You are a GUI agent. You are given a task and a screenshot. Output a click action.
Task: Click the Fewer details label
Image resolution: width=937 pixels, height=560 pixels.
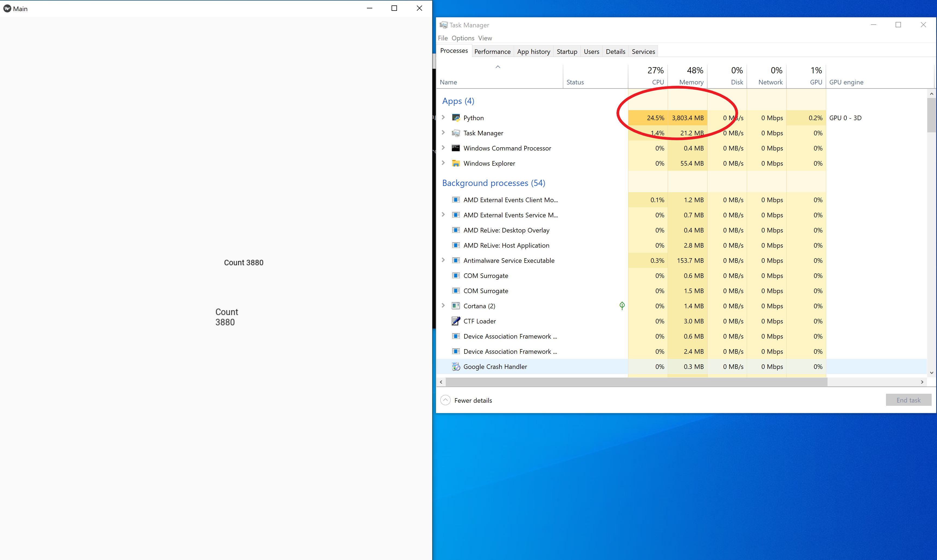pyautogui.click(x=473, y=400)
